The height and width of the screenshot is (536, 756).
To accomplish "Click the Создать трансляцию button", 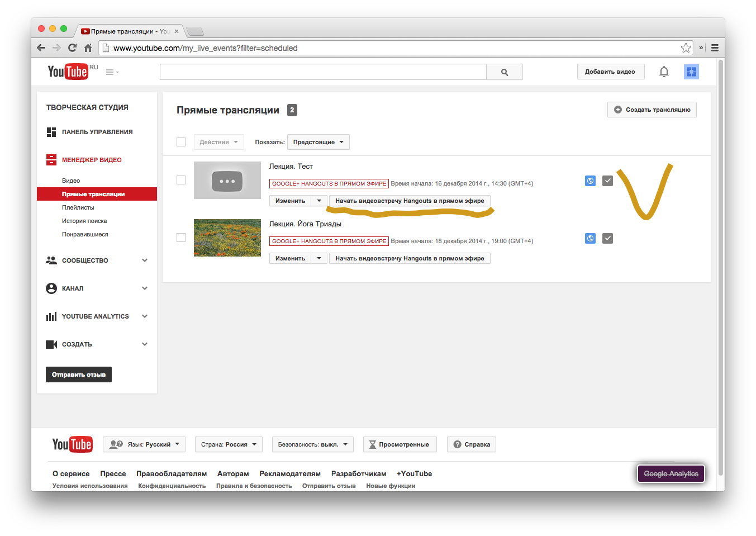I will coord(652,110).
